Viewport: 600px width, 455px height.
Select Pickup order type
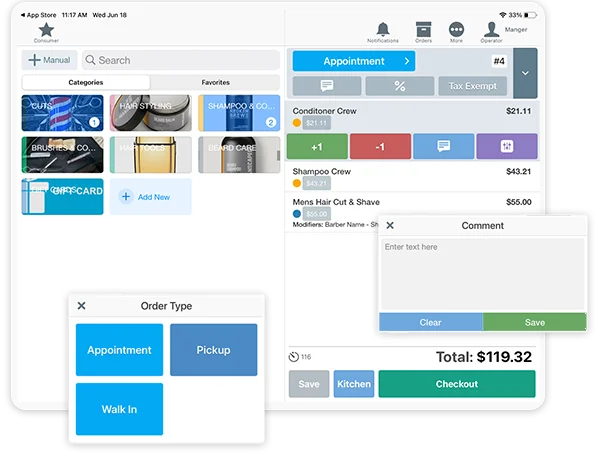click(x=213, y=350)
